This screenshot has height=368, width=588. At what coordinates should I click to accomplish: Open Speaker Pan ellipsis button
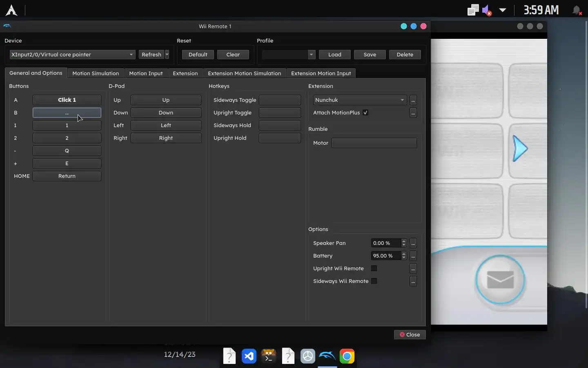click(x=413, y=243)
